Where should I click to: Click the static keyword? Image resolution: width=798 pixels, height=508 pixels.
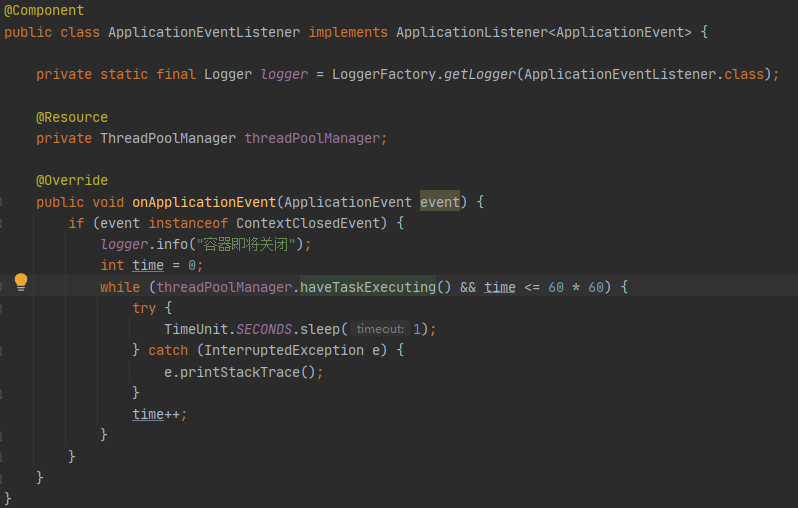(x=124, y=74)
